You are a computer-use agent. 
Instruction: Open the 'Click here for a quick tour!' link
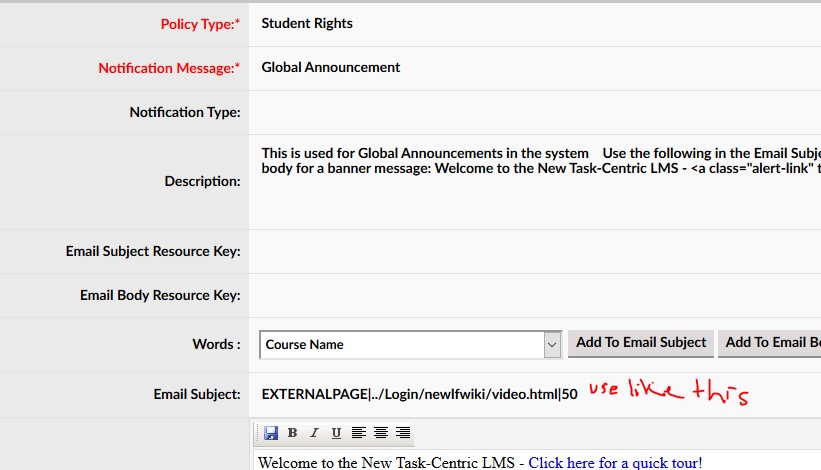point(615,463)
